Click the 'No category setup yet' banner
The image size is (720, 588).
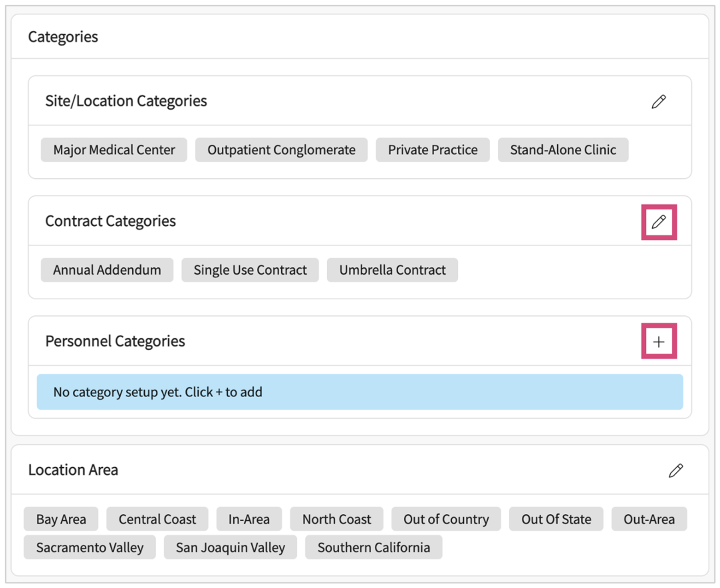[360, 392]
